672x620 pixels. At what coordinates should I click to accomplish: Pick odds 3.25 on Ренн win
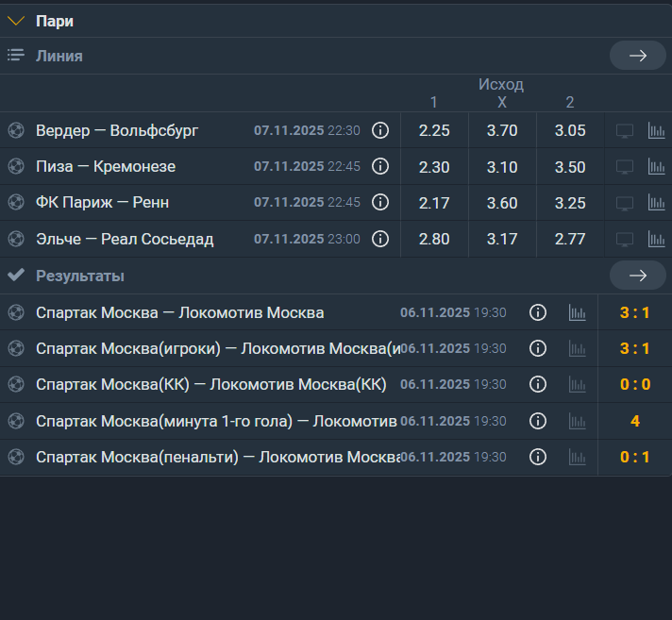[570, 203]
